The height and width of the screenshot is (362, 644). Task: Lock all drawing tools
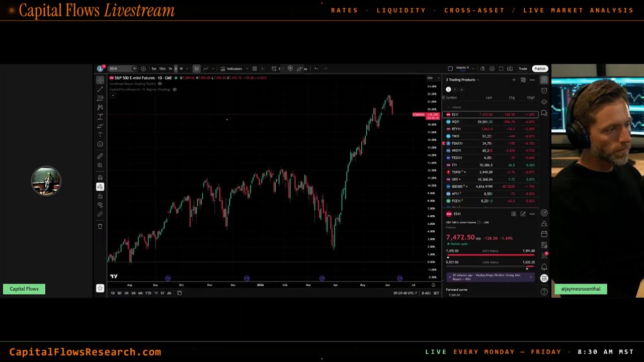pos(100,196)
